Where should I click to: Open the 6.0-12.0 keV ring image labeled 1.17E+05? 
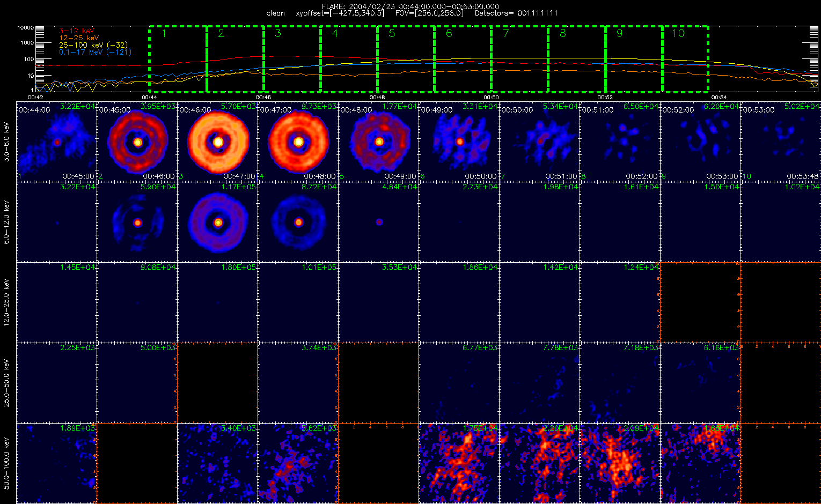[218, 222]
